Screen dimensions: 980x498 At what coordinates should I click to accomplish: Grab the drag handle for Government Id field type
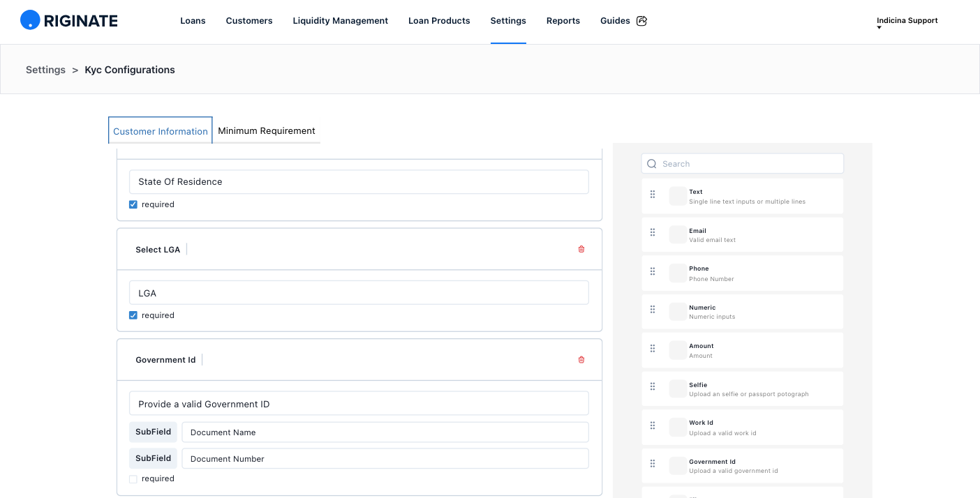653,464
